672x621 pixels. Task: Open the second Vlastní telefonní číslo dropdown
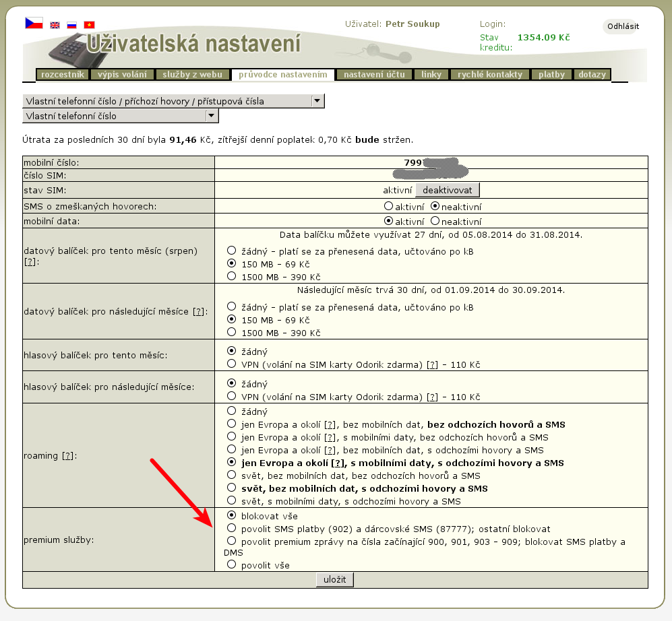pyautogui.click(x=212, y=116)
